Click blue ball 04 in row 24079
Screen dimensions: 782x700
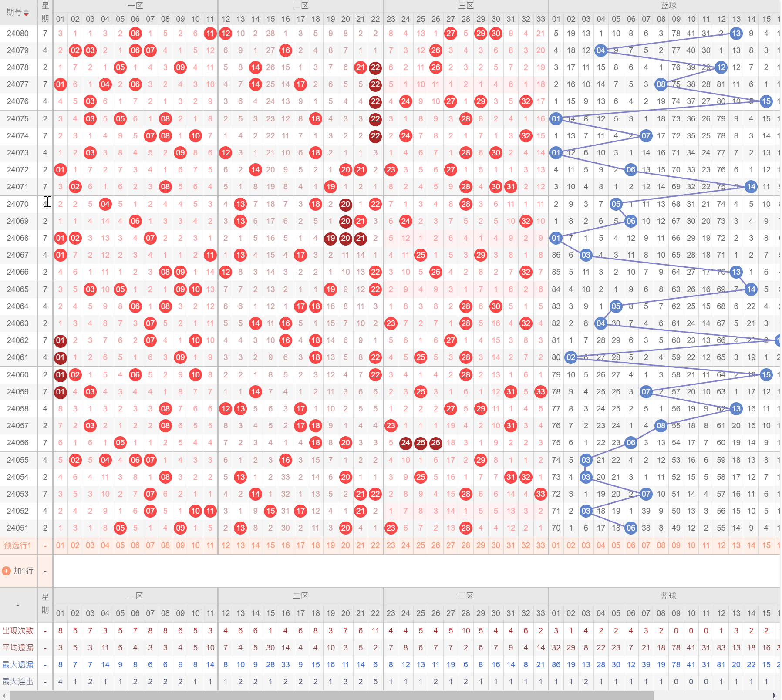tap(601, 50)
